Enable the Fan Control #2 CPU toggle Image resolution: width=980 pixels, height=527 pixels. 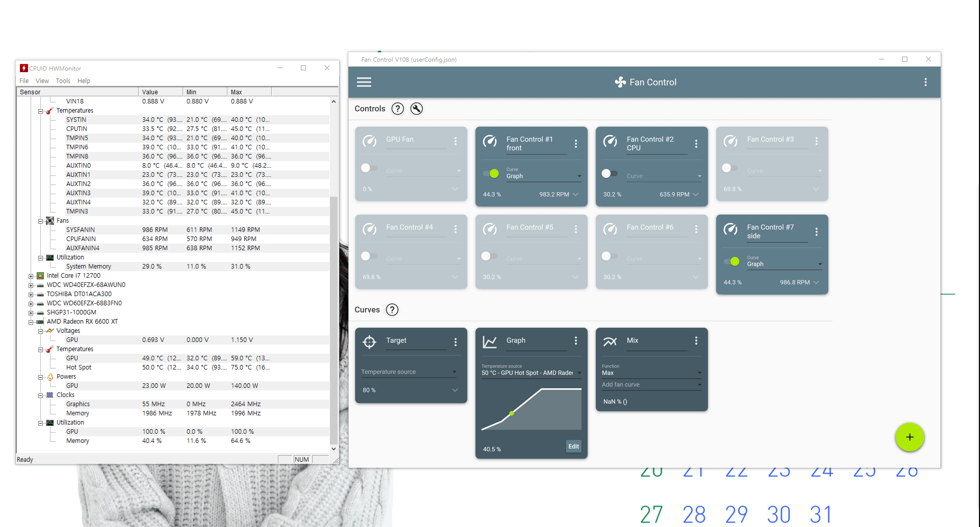point(610,174)
